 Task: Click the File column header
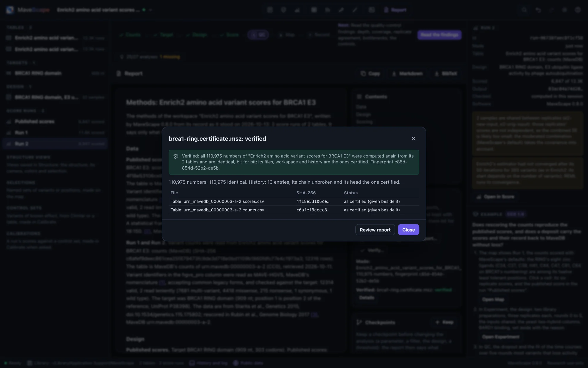(x=174, y=193)
